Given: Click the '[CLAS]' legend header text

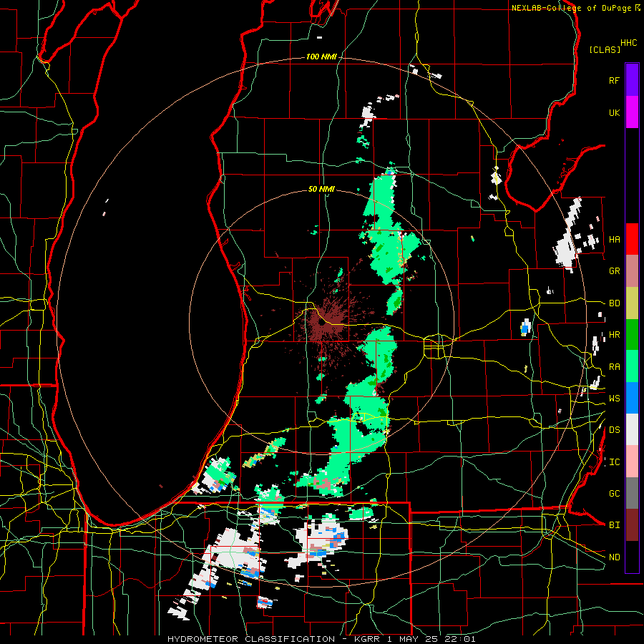Looking at the screenshot, I should tap(605, 49).
